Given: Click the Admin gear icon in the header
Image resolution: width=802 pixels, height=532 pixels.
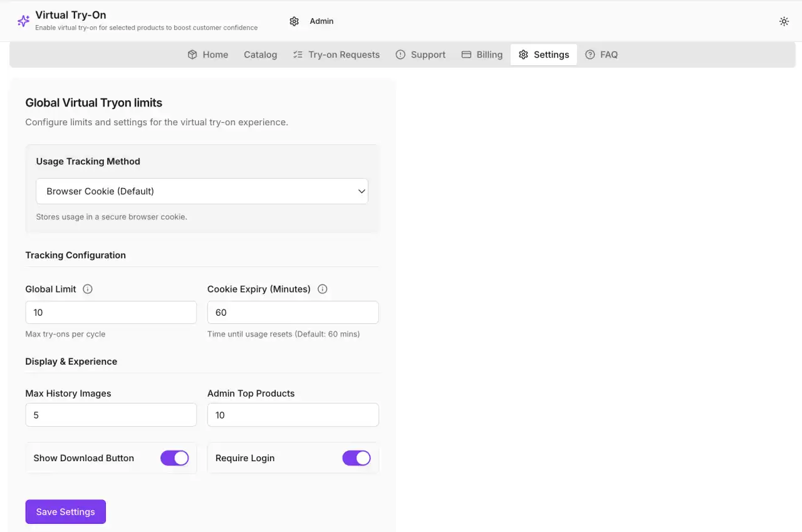Looking at the screenshot, I should tap(294, 21).
